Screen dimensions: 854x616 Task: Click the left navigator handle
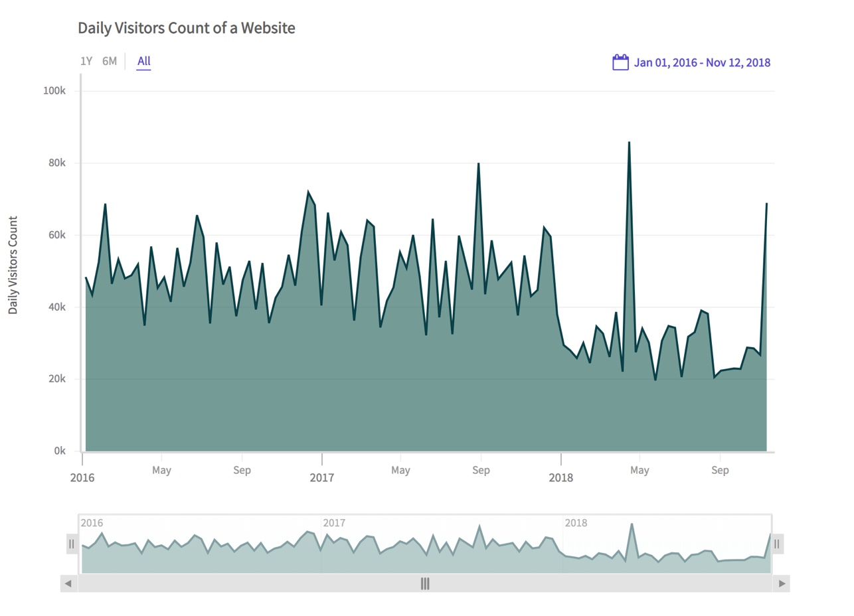click(72, 544)
